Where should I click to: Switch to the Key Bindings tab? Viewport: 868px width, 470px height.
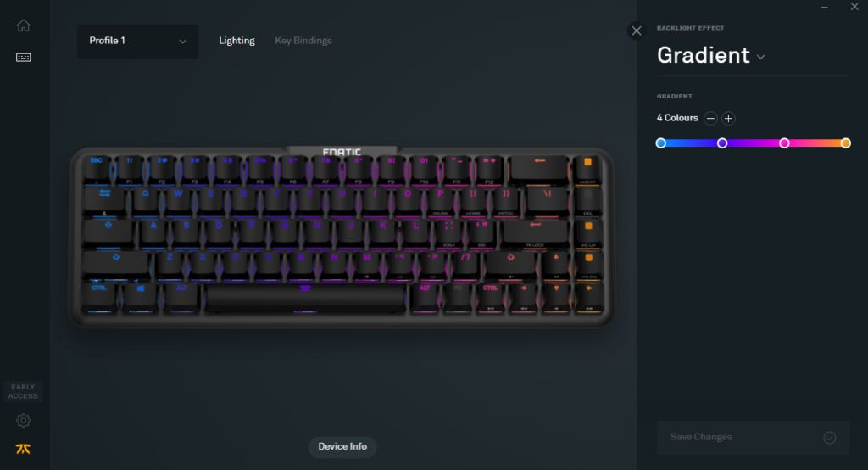[303, 41]
